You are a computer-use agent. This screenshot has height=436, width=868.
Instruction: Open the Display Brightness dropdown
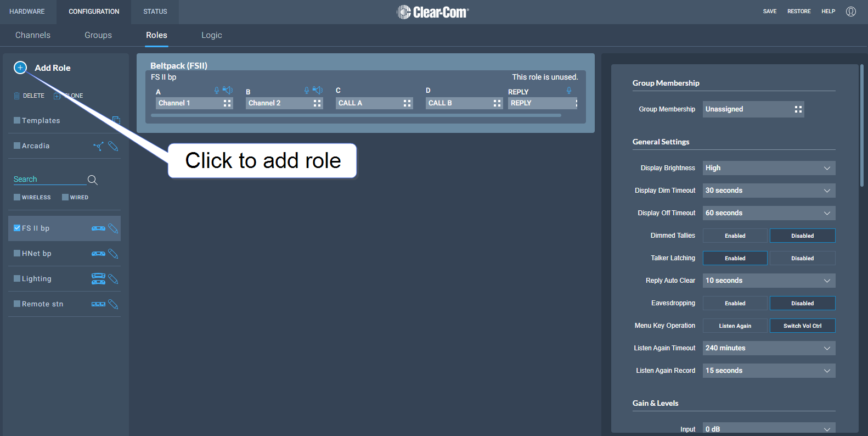click(x=769, y=168)
